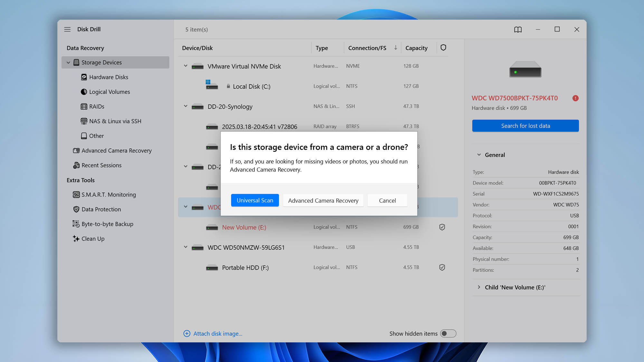This screenshot has height=362, width=644.
Task: Toggle Show hidden items switch
Action: 448,334
